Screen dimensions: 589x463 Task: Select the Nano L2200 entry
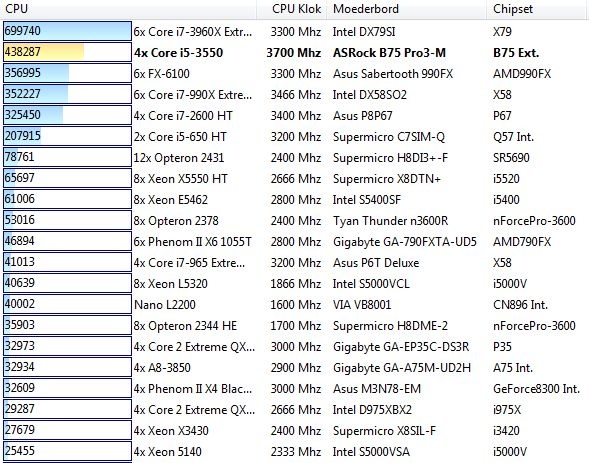(165, 305)
